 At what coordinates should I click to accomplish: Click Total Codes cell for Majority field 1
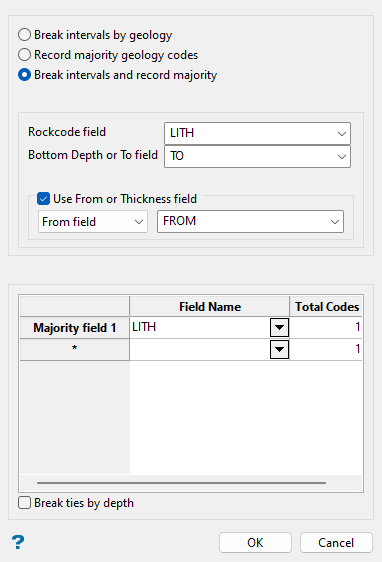click(x=326, y=327)
